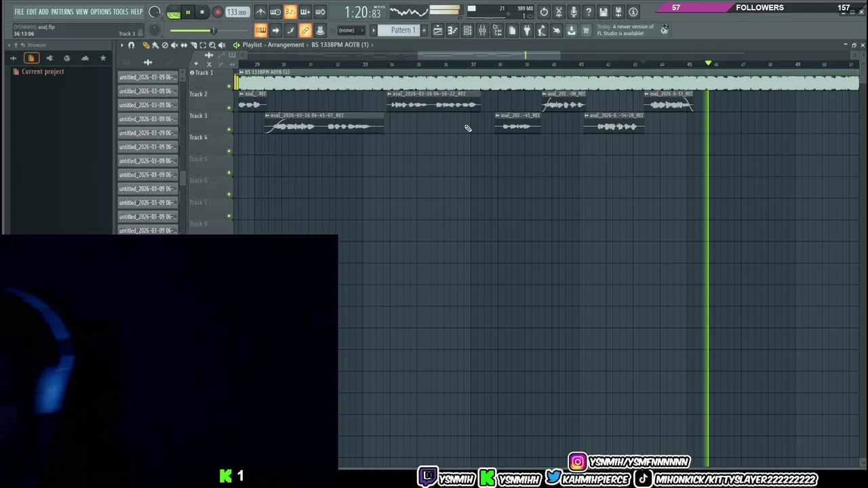Open the Mixer view icon

(x=482, y=30)
